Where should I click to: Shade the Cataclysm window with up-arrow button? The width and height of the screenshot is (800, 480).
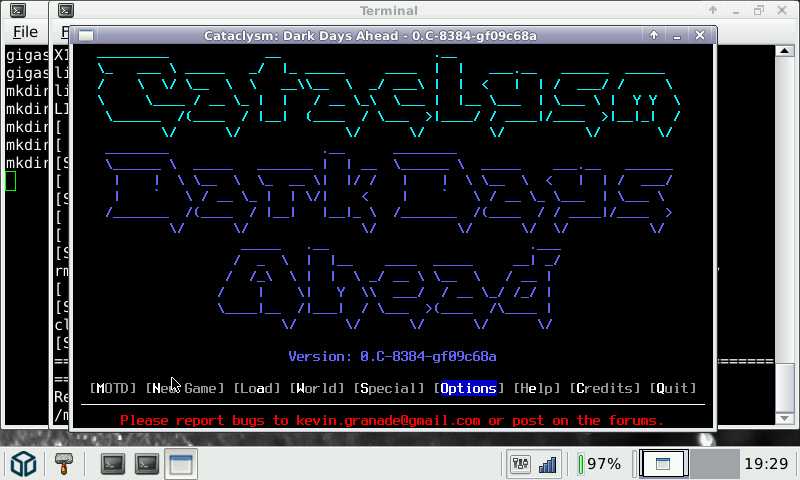(x=654, y=35)
